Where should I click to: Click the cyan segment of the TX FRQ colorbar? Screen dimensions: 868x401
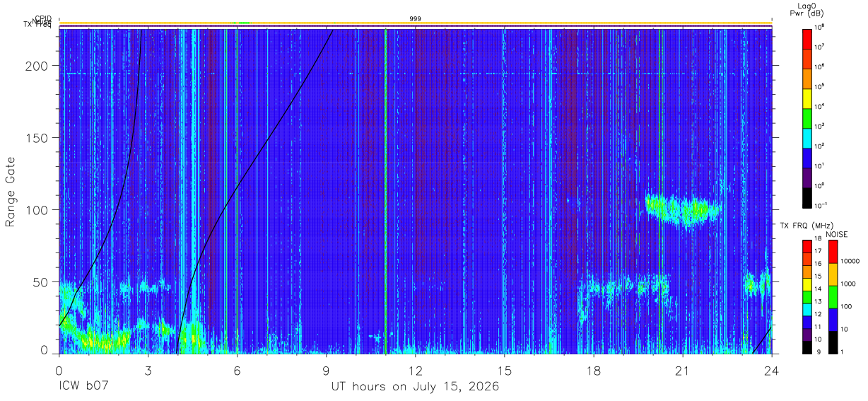(x=807, y=308)
